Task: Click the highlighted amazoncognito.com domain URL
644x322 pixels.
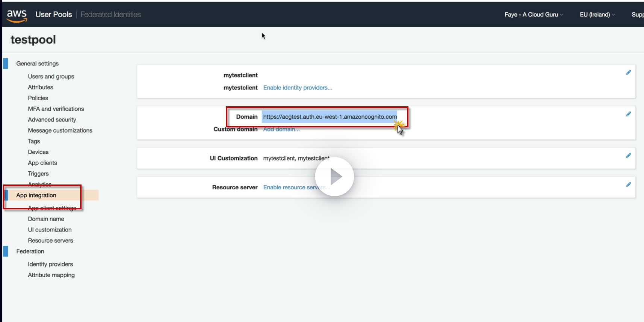Action: (x=330, y=117)
